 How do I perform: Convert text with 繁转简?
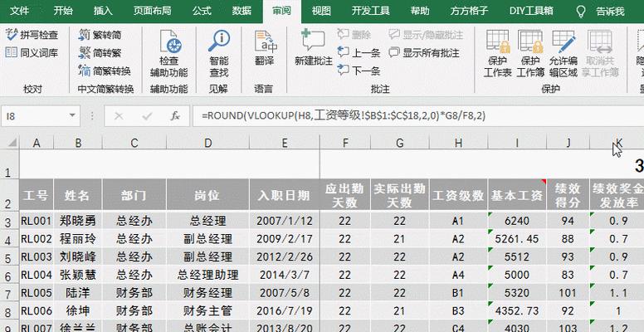(100, 35)
